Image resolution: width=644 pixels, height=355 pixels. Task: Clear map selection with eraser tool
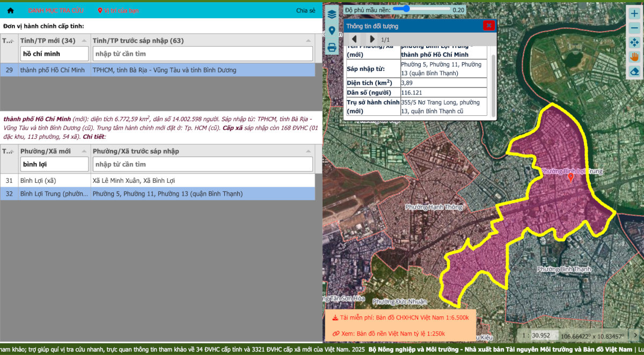[x=634, y=71]
